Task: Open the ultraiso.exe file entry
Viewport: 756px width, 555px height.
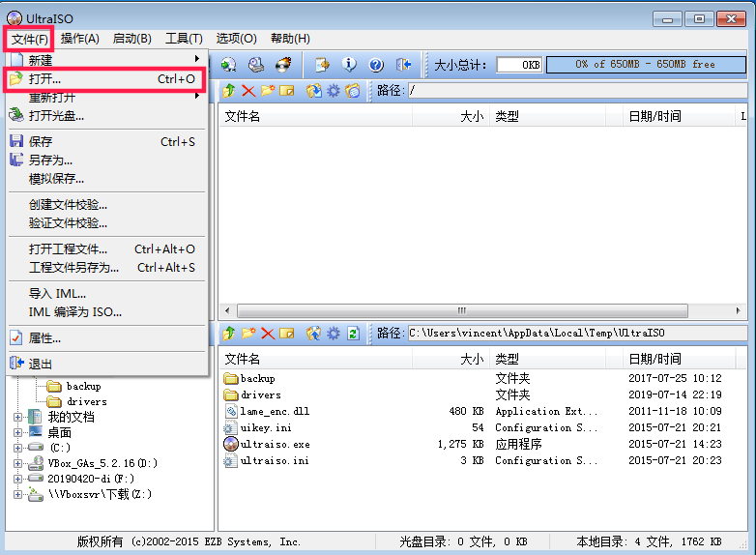Action: 276,444
